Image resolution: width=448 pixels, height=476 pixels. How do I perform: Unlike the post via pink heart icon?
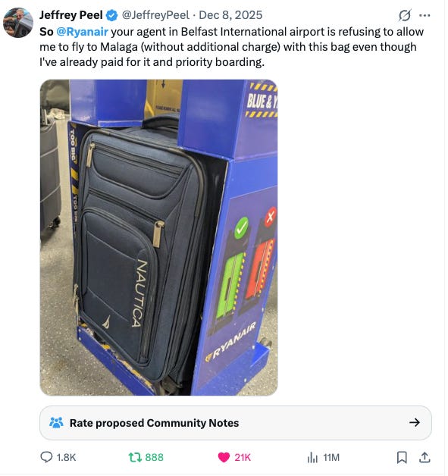pos(224,457)
